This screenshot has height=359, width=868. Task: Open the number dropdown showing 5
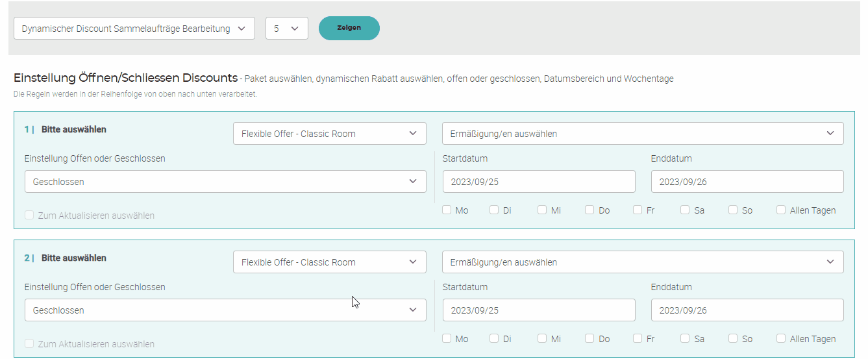(x=286, y=29)
